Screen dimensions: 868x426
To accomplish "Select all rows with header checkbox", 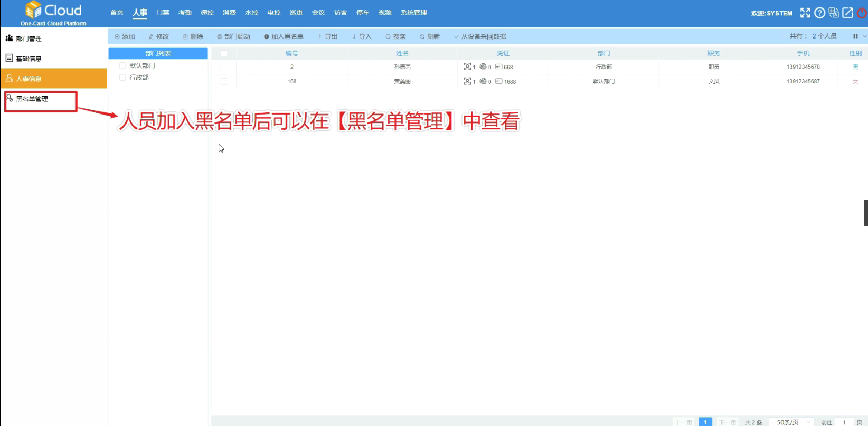I will click(x=224, y=53).
